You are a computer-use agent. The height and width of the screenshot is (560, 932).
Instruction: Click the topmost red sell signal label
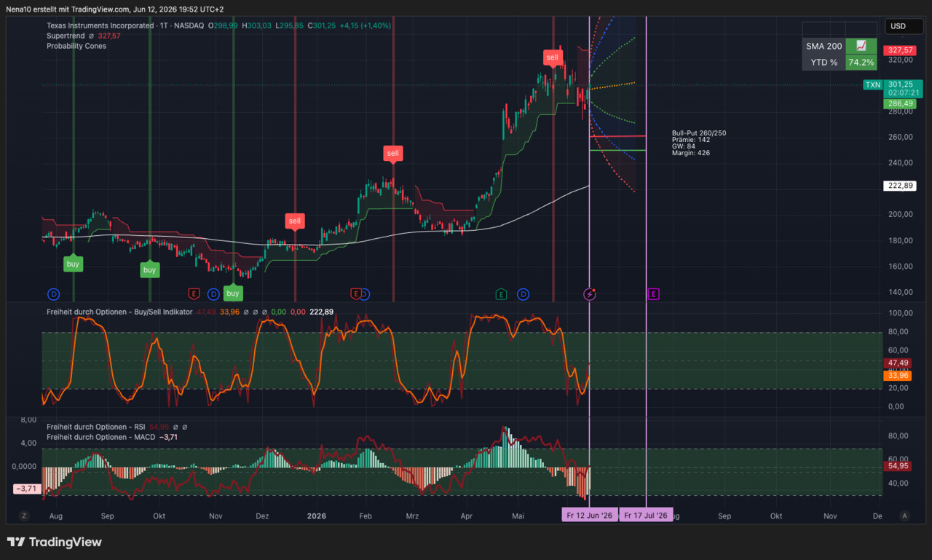(x=553, y=58)
